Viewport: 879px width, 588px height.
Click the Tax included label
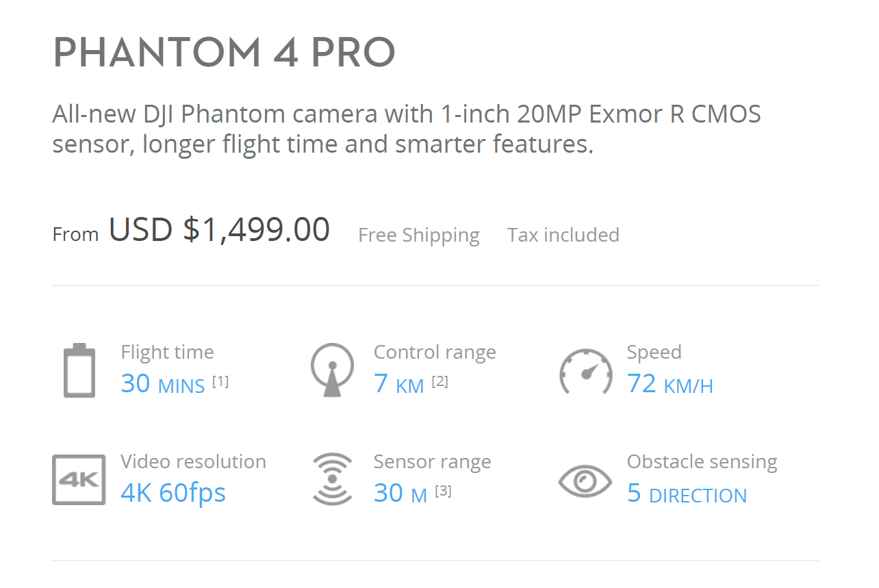click(x=563, y=235)
